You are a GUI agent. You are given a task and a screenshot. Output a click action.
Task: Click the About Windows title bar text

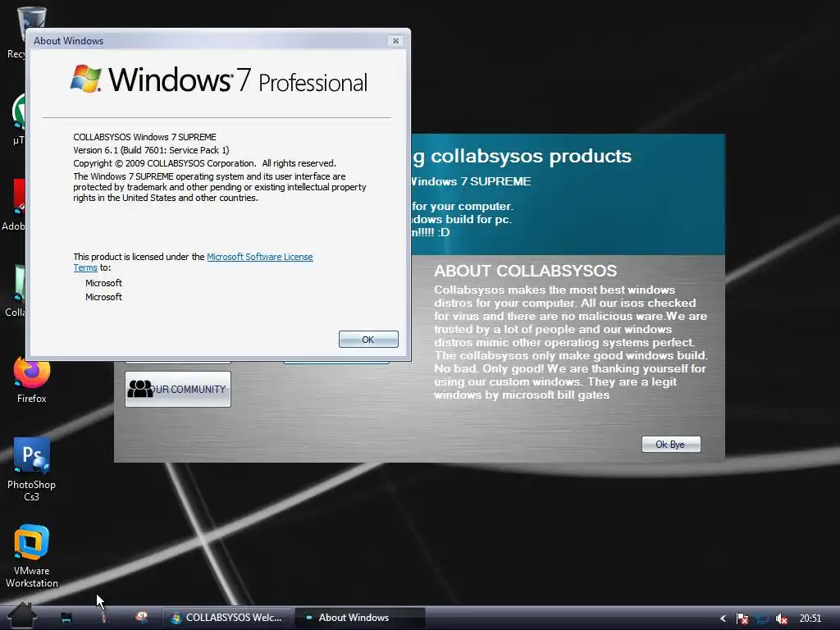click(69, 41)
